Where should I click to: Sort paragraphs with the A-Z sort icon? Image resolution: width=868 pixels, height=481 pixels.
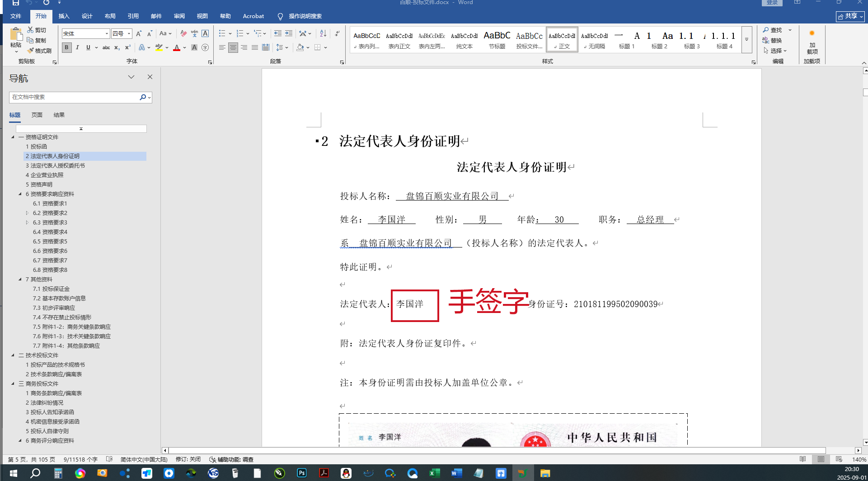click(x=323, y=33)
